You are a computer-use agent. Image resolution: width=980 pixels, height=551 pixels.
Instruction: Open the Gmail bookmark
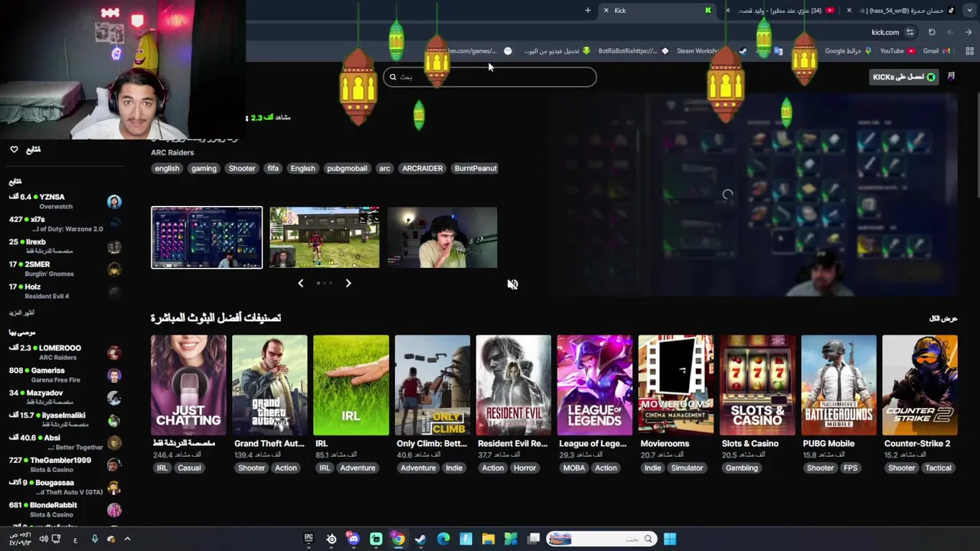click(936, 51)
